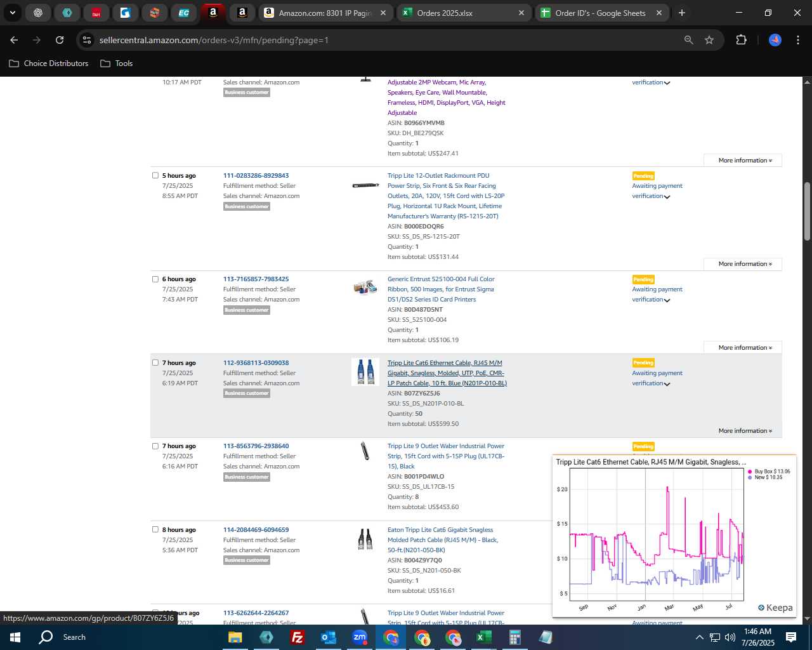Click the blue Cat6 cable thumbnail
Image resolution: width=812 pixels, height=650 pixels.
point(365,372)
